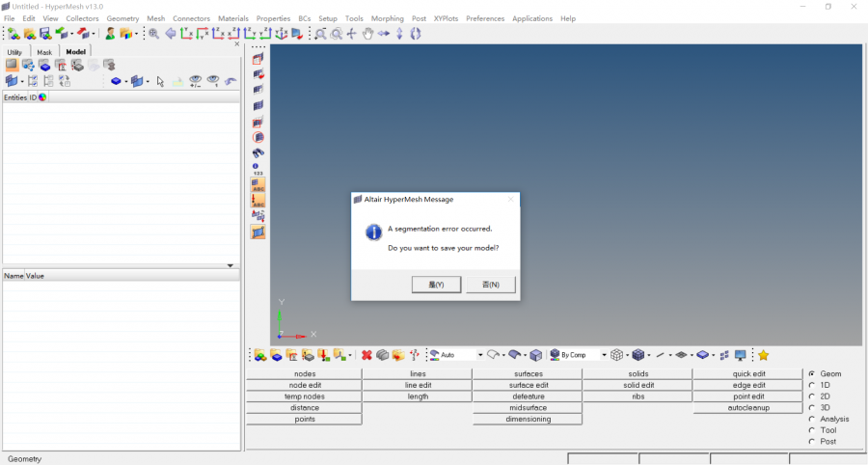
Task: Select the Tool radio button
Action: click(x=811, y=430)
